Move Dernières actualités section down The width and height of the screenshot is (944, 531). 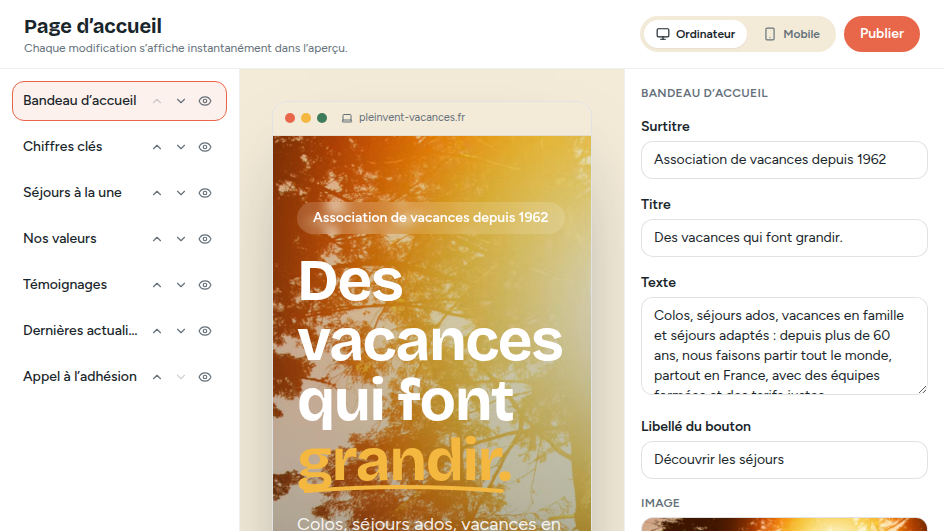click(181, 331)
